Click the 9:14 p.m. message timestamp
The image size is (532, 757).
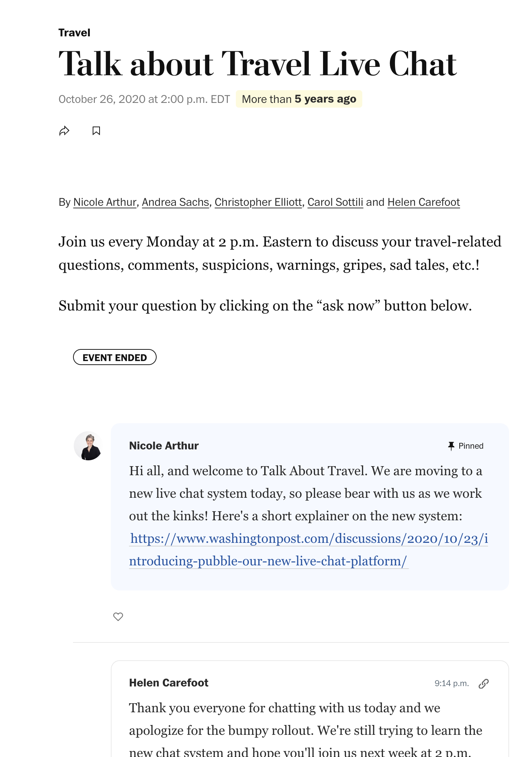452,684
